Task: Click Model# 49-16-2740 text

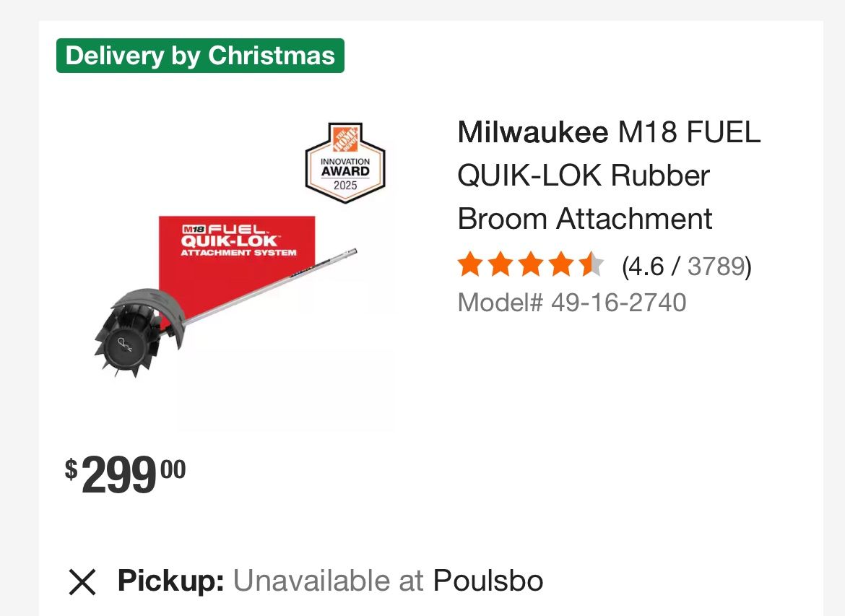Action: tap(571, 303)
